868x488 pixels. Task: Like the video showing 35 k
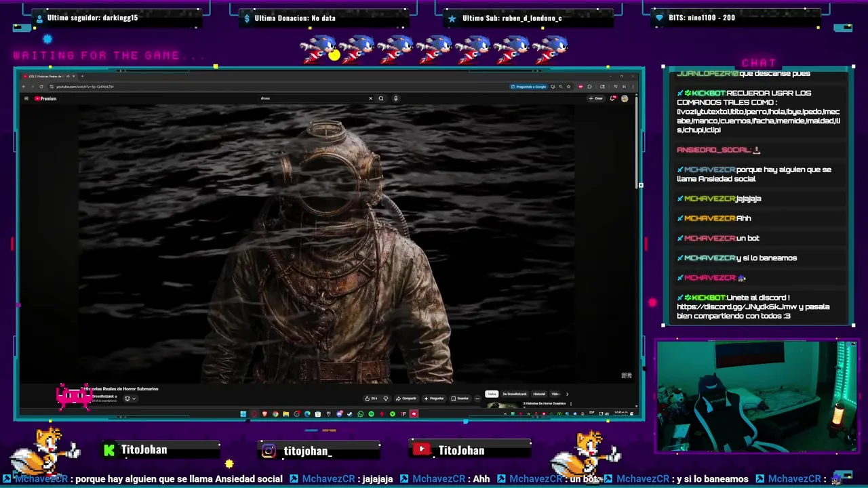point(371,399)
